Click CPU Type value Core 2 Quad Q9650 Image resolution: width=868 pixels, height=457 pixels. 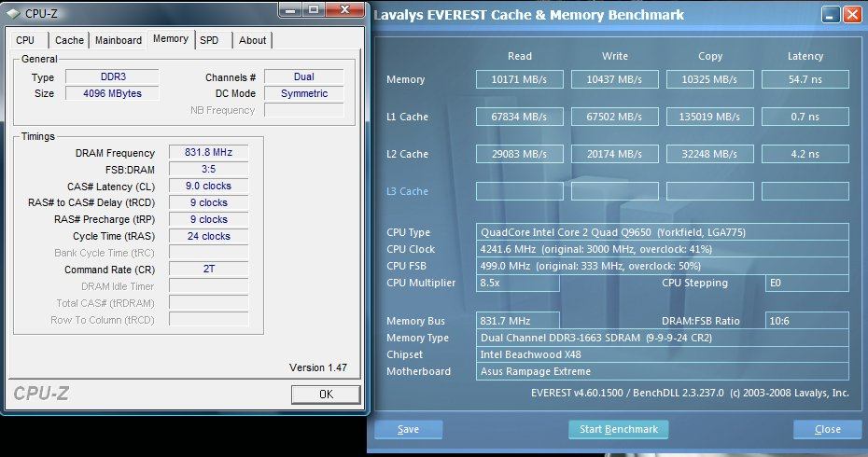click(662, 232)
